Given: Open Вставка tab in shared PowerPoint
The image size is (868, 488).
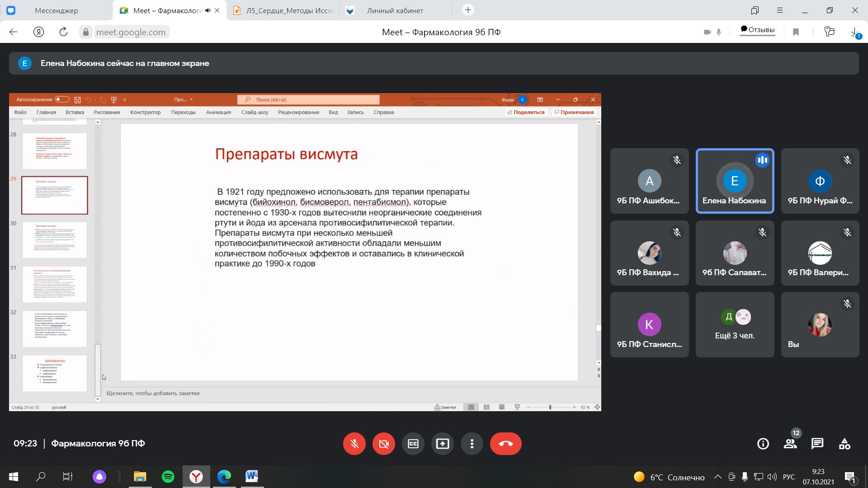Looking at the screenshot, I should point(75,112).
